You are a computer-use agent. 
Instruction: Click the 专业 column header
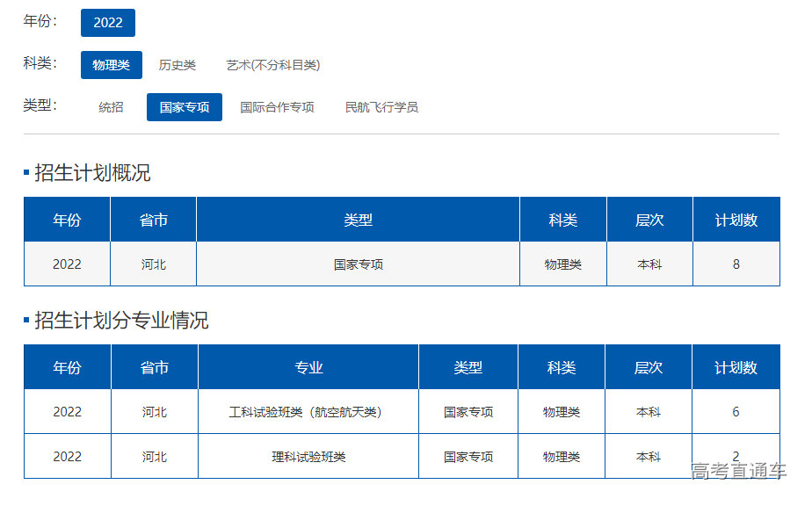pos(308,367)
